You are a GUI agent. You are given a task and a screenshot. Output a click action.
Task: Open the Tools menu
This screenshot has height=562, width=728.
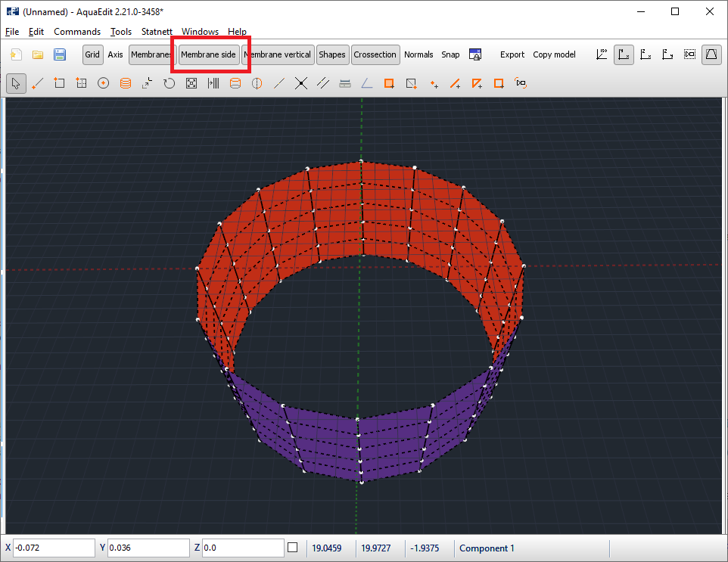121,32
